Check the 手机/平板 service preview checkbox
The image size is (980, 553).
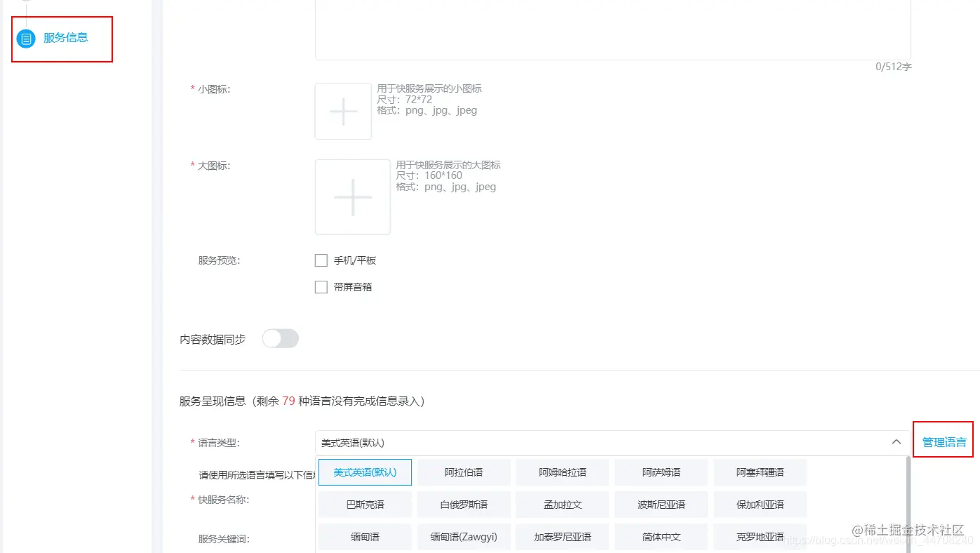(x=321, y=260)
